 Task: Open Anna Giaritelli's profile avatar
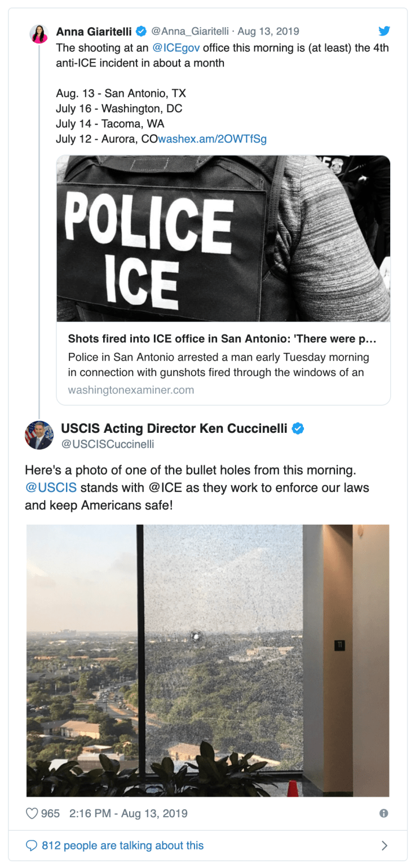point(39,34)
